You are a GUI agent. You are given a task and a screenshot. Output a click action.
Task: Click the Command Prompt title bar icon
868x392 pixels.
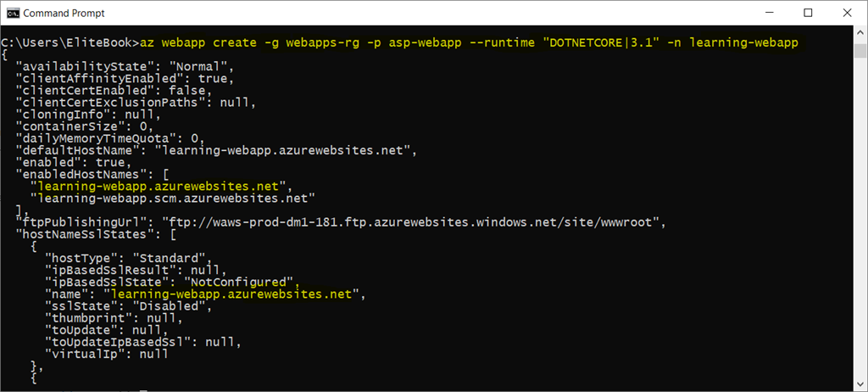pos(11,13)
